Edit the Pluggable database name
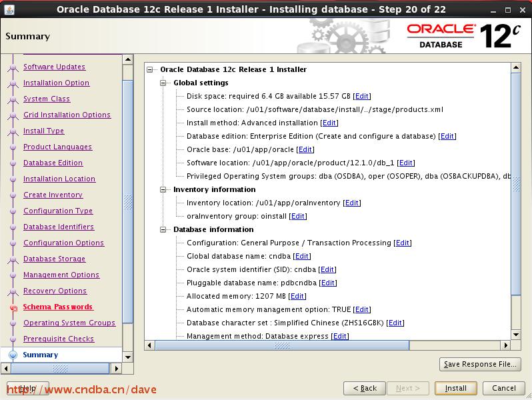The height and width of the screenshot is (400, 532). pos(328,283)
